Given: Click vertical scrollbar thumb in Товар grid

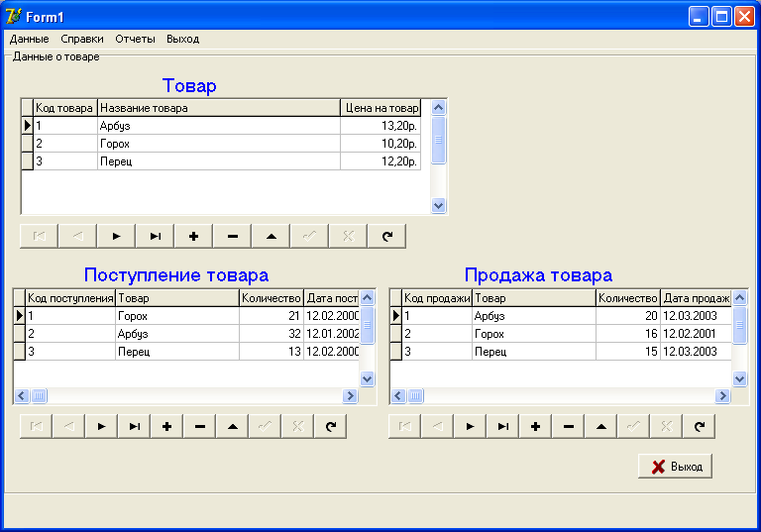Looking at the screenshot, I should (439, 140).
